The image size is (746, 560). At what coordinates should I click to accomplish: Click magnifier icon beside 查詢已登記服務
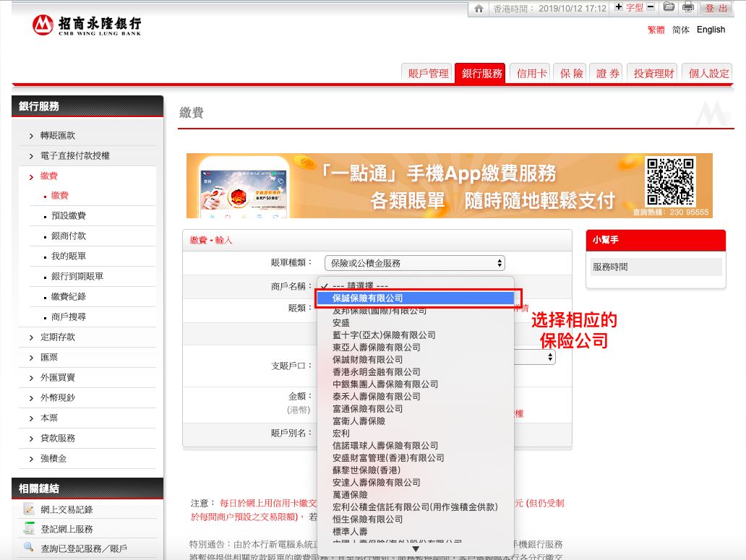tap(29, 548)
